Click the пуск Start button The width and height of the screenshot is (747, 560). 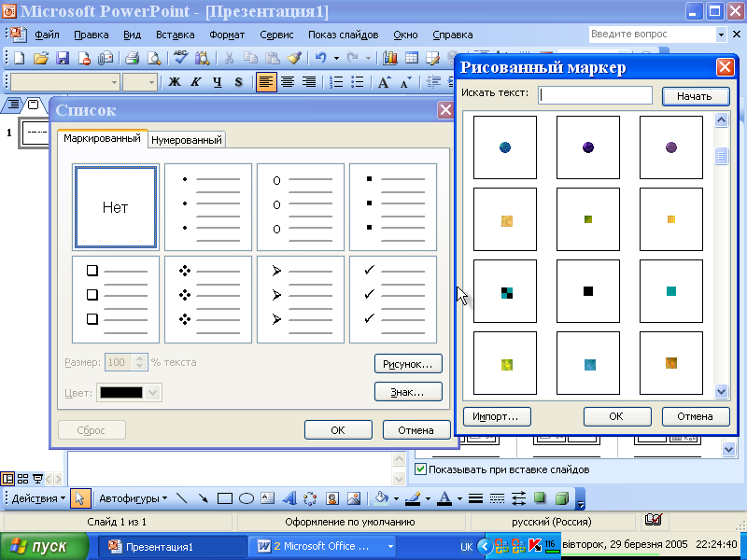[44, 546]
